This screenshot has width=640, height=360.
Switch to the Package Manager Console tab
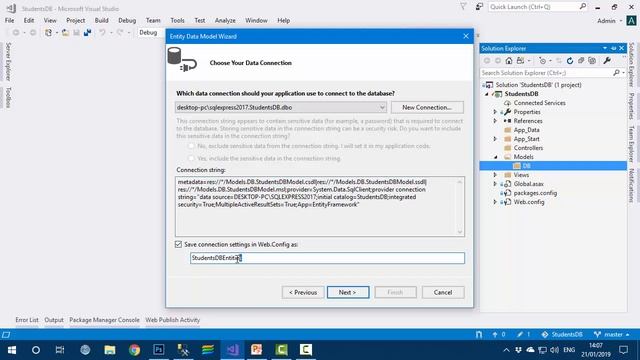104,320
